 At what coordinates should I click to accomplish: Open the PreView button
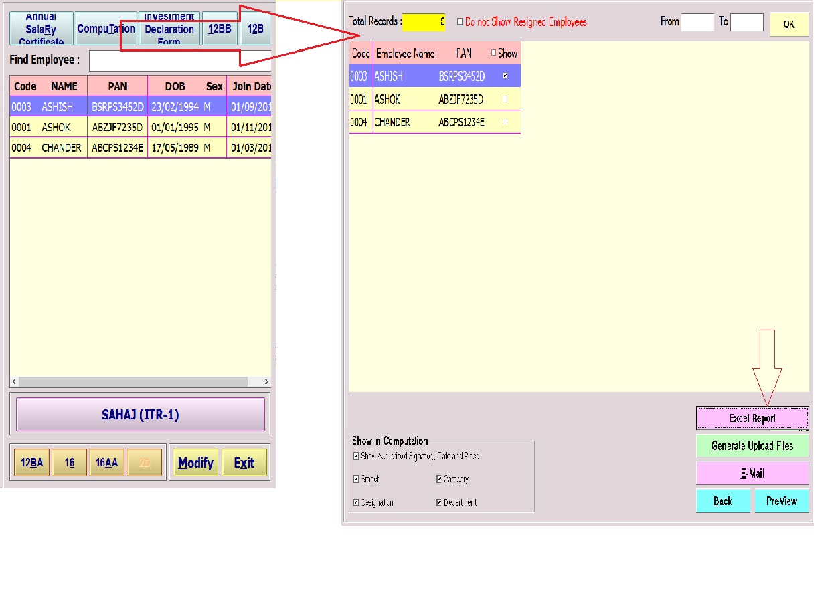782,501
